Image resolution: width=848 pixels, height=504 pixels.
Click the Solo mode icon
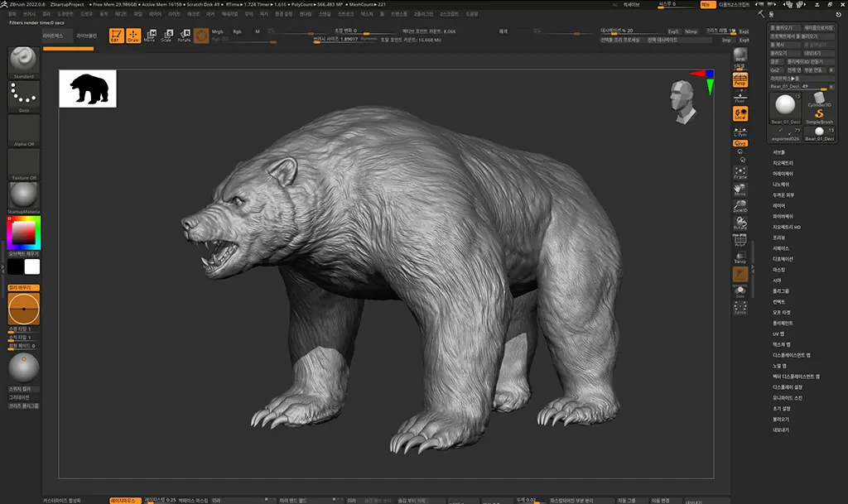pos(740,291)
